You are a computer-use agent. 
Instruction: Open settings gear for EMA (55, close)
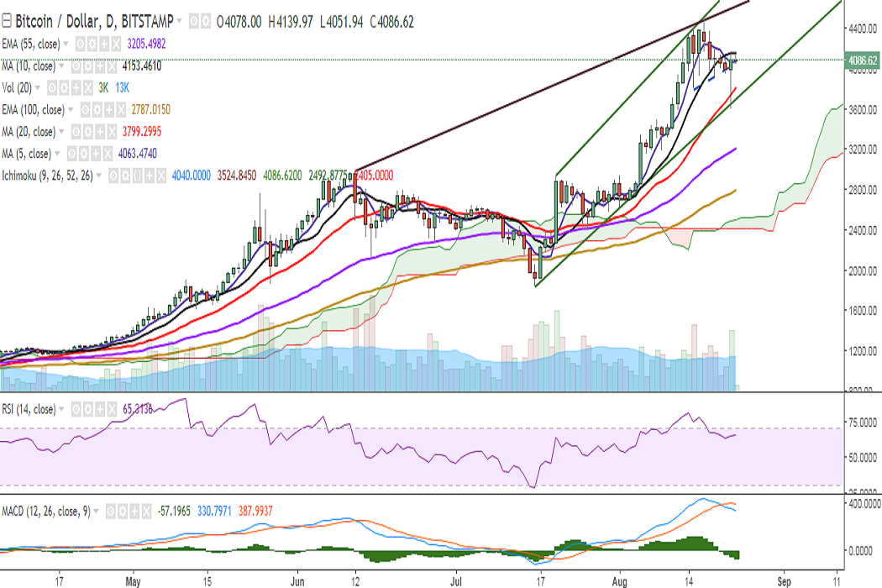(x=92, y=44)
